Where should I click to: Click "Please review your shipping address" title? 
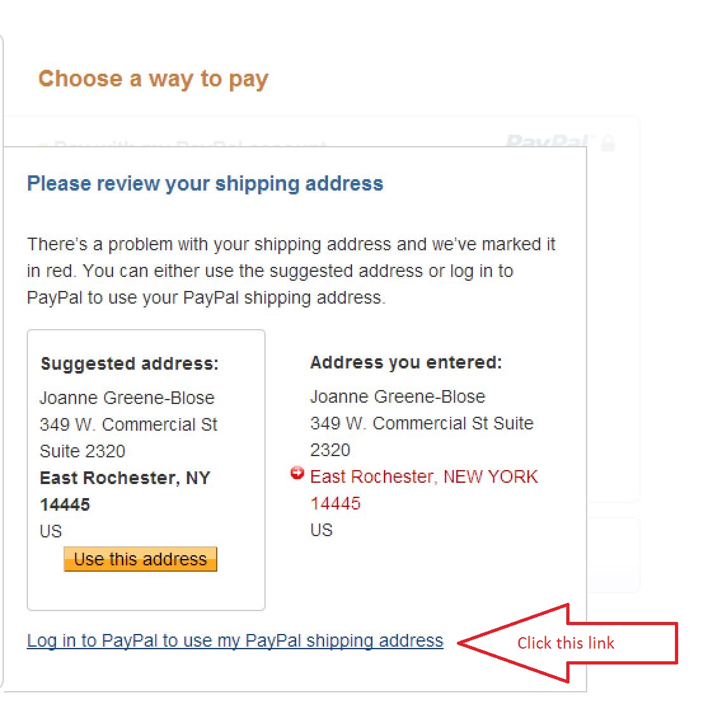205,184
